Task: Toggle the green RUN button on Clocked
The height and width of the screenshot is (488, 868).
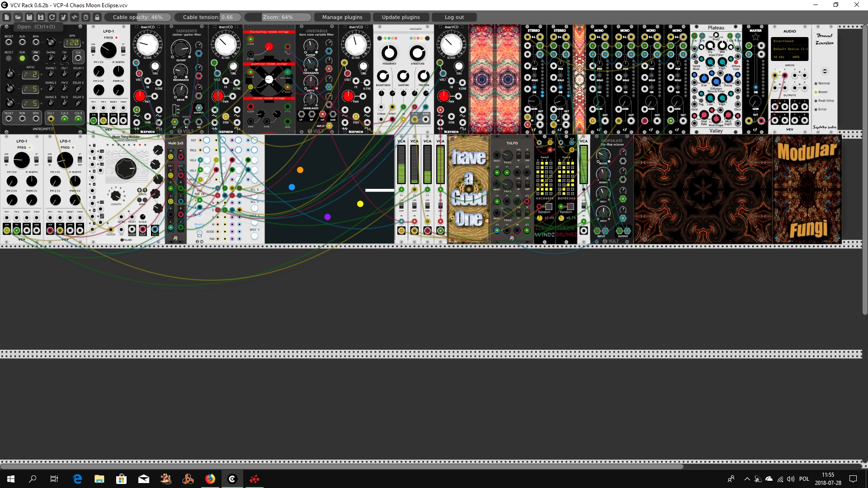Action: (22, 58)
